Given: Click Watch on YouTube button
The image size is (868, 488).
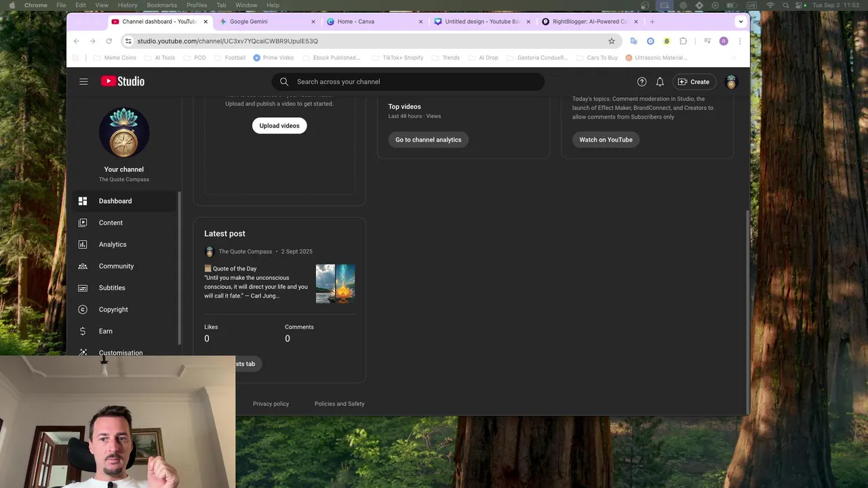Looking at the screenshot, I should coord(606,140).
